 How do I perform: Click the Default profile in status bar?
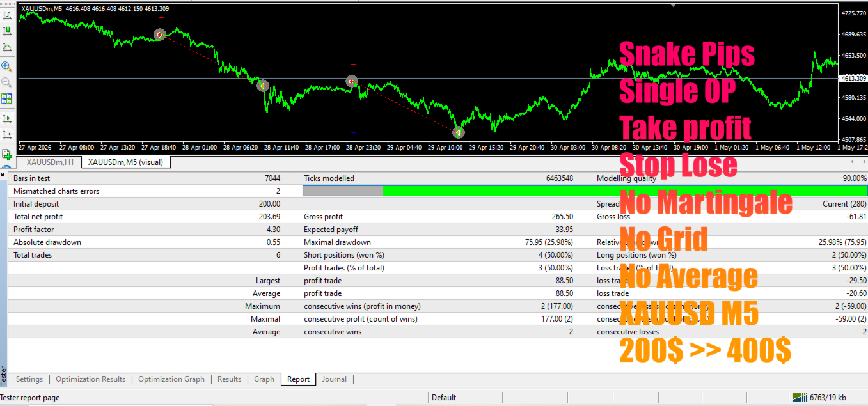444,398
